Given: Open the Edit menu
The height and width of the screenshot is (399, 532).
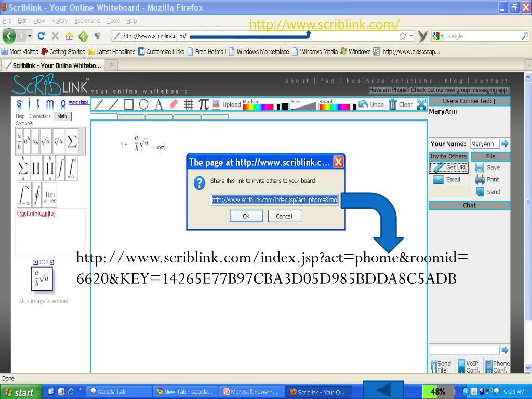Looking at the screenshot, I should [x=22, y=21].
